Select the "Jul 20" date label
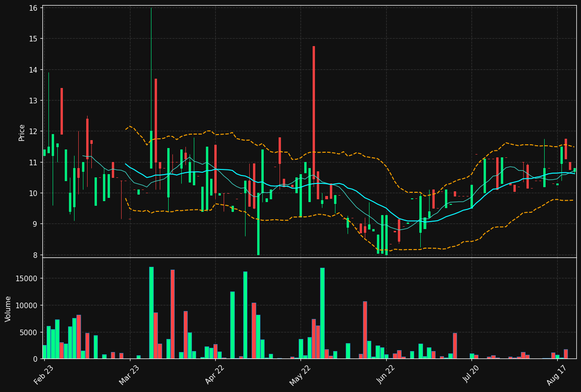Image resolution: width=581 pixels, height=392 pixels. 472,375
